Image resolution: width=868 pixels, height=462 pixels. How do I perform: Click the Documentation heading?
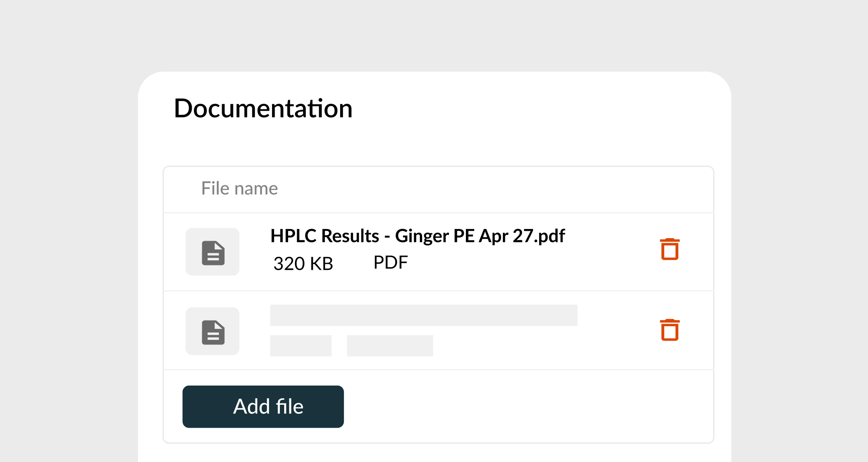coord(263,109)
